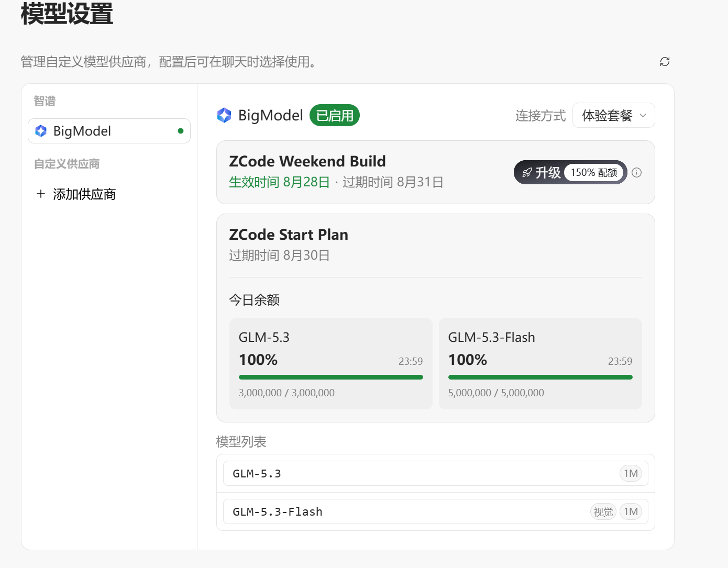Image resolution: width=728 pixels, height=568 pixels.
Task: Click the 150% 配额 badge
Action: 594,173
